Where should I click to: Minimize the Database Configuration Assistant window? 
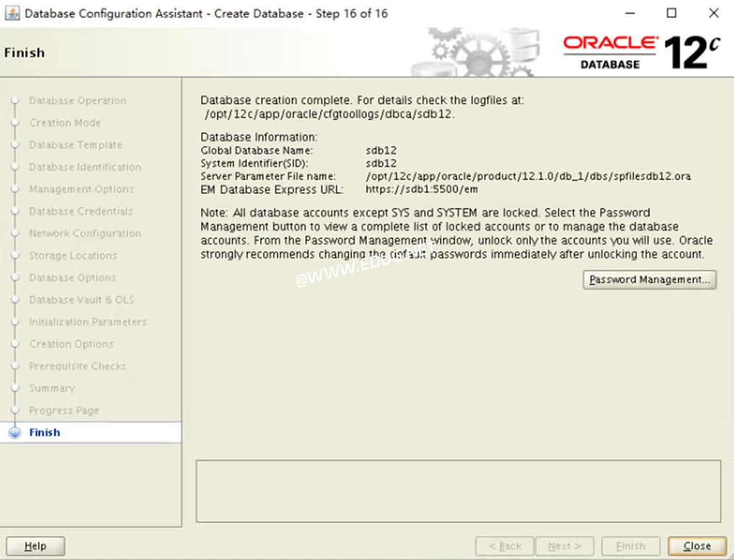(x=630, y=13)
